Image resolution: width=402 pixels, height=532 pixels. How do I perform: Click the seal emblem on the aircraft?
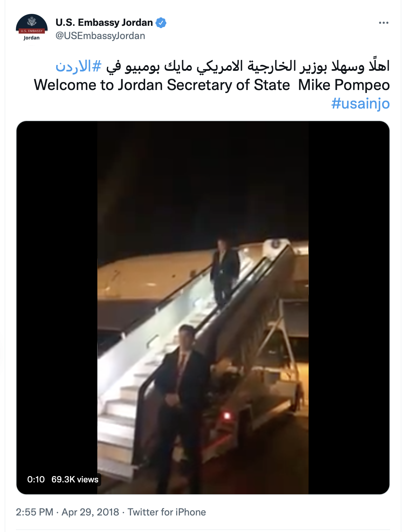(275, 244)
